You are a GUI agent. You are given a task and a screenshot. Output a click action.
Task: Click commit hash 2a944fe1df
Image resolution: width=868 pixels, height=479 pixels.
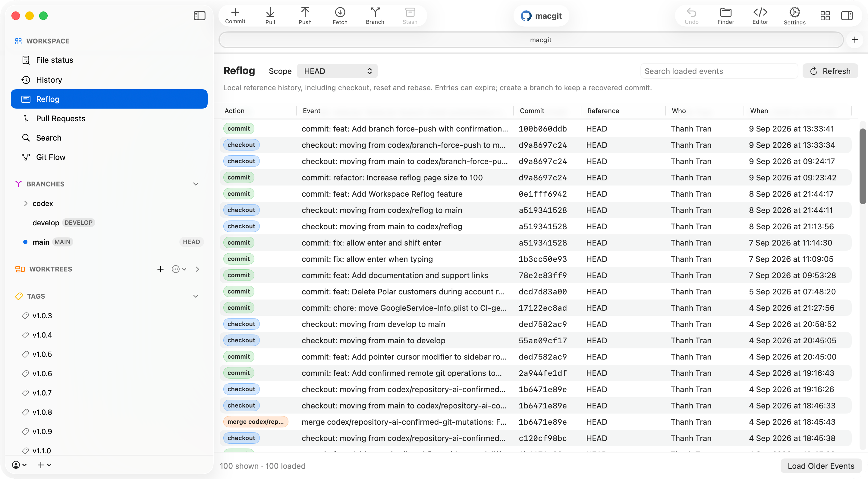click(x=542, y=373)
